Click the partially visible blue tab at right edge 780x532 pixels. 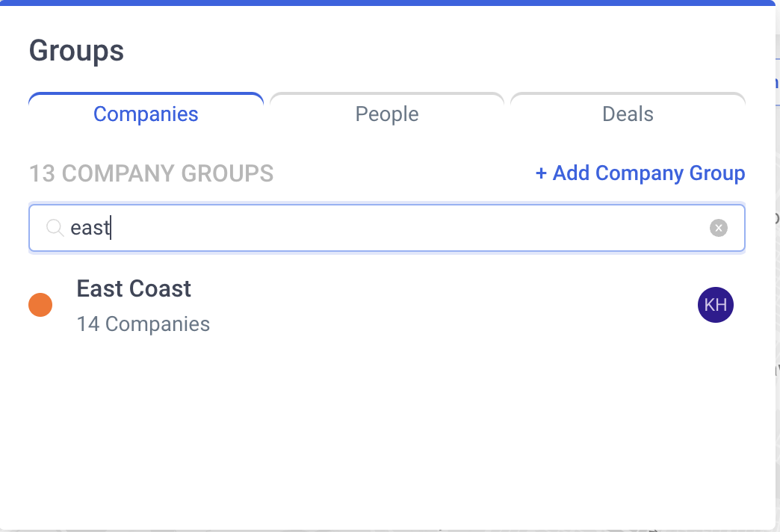(x=777, y=82)
